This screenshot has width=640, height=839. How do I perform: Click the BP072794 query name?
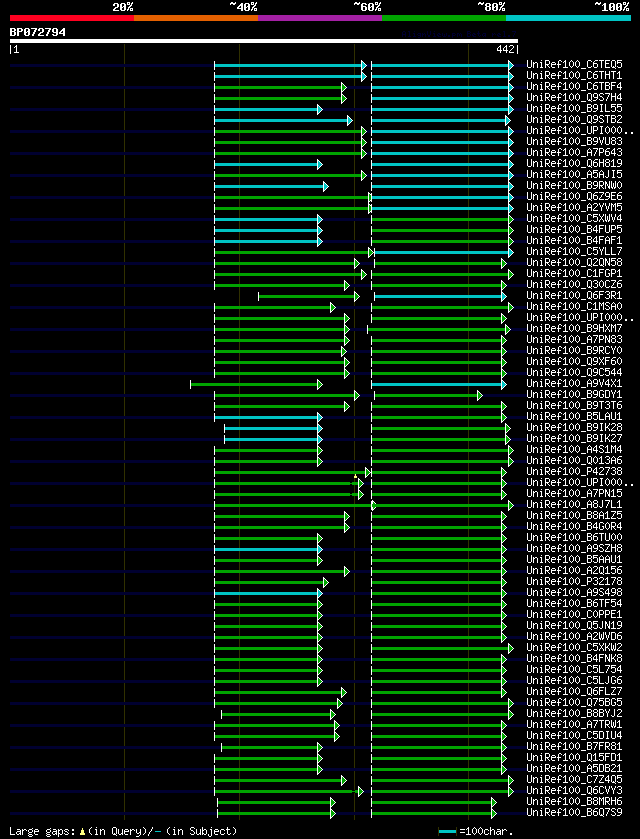tap(37, 32)
